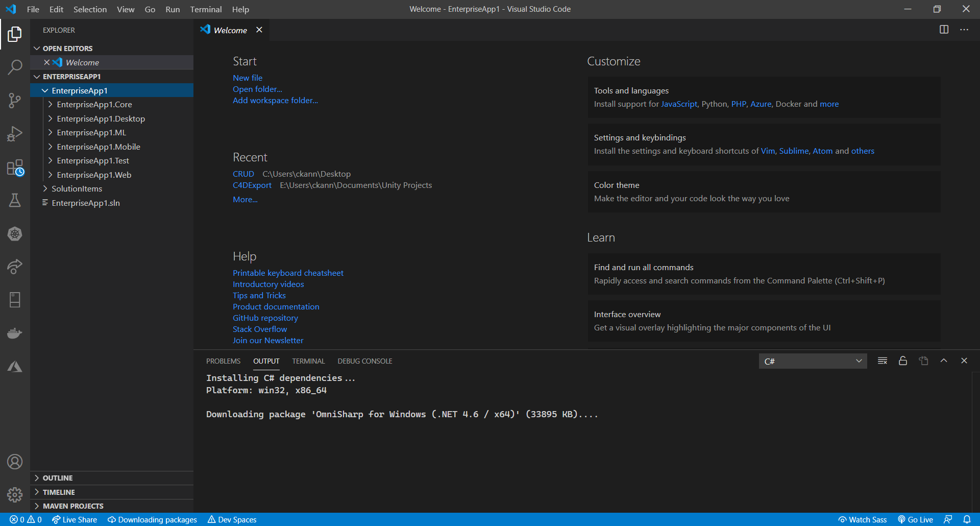Open the Manage gear icon
The height and width of the screenshot is (526, 980).
tap(15, 494)
